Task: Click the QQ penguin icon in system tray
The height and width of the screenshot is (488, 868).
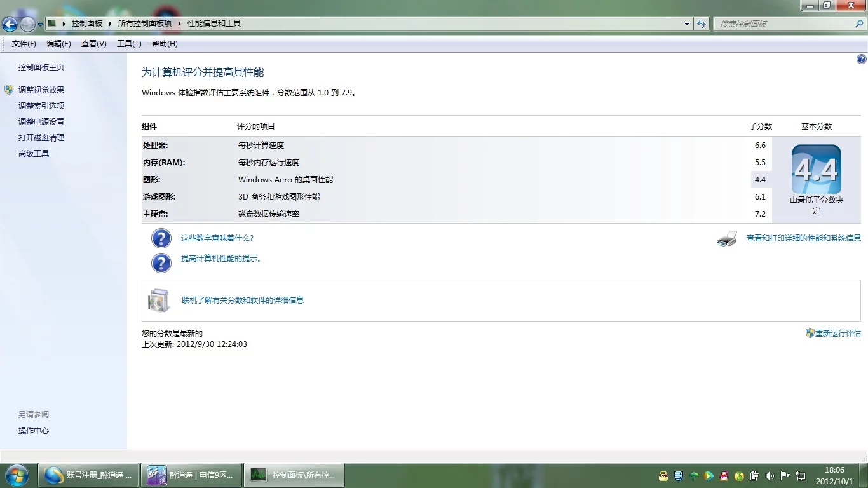Action: coord(724,475)
